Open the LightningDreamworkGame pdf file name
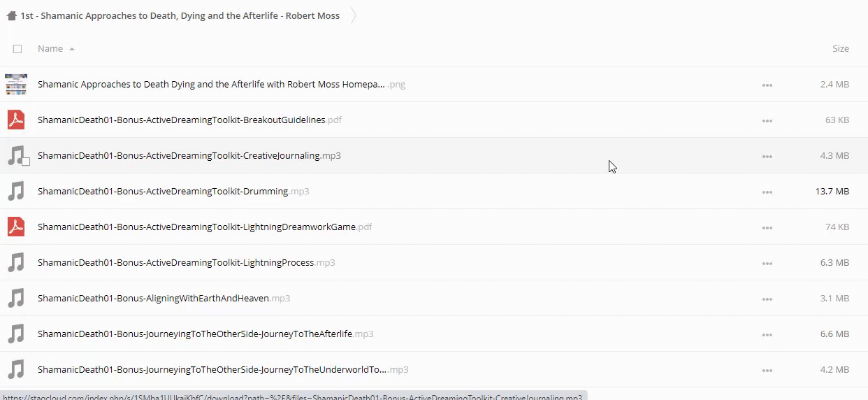The height and width of the screenshot is (400, 868). click(x=196, y=227)
